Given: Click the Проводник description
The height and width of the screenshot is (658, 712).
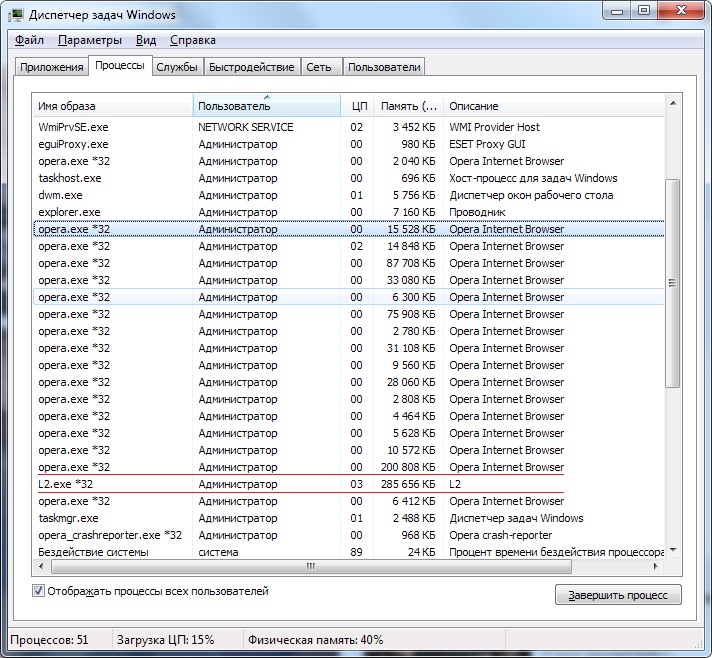Looking at the screenshot, I should pos(477,212).
